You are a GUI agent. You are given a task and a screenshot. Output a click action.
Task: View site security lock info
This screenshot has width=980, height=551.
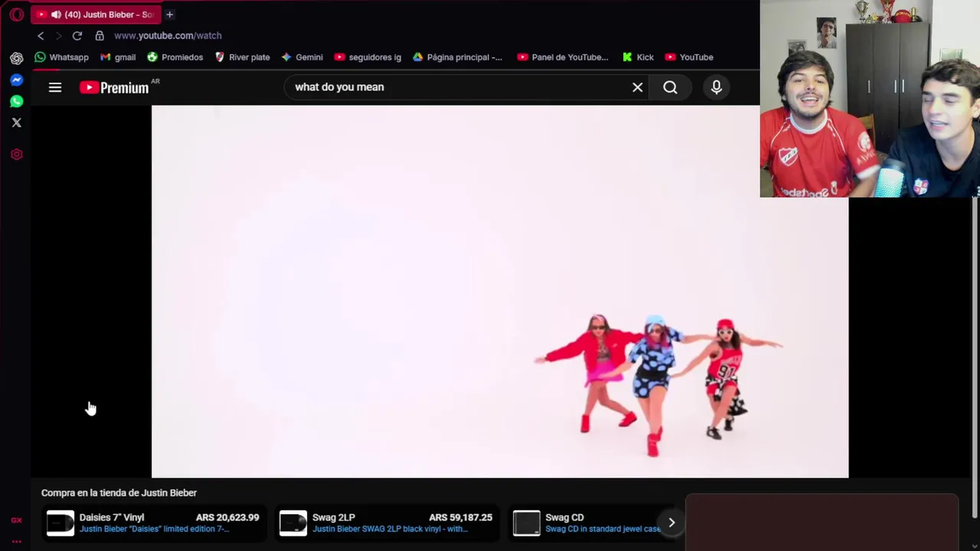(x=100, y=36)
